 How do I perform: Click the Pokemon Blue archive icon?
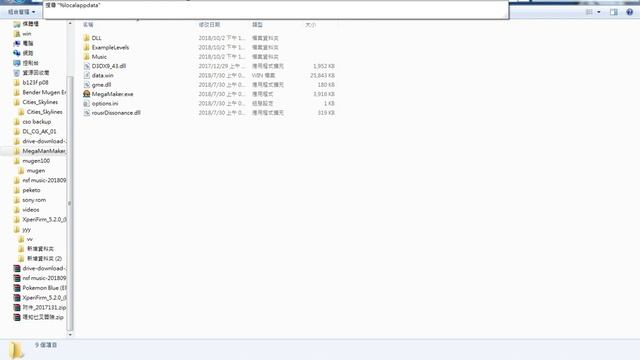coord(17,288)
